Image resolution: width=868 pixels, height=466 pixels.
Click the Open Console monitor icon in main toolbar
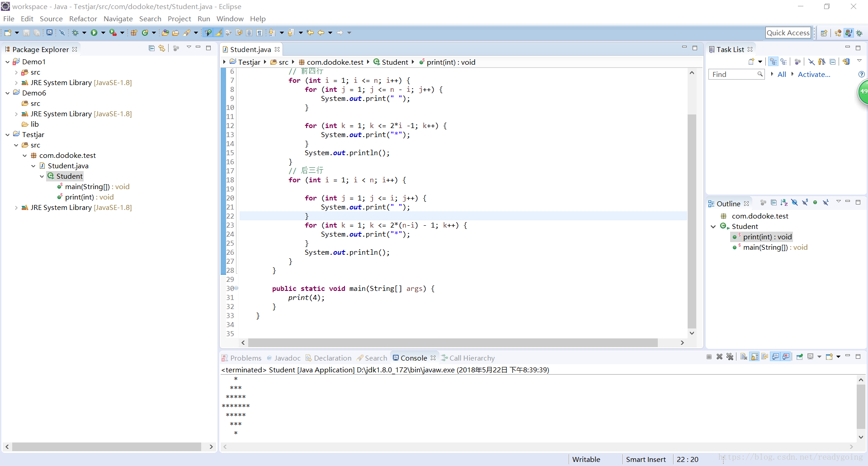point(49,33)
